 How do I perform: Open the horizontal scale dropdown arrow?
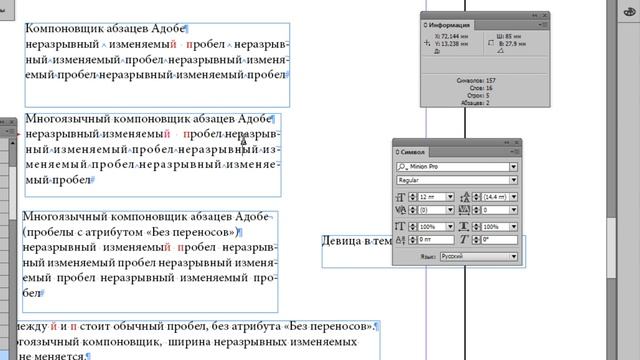point(514,227)
